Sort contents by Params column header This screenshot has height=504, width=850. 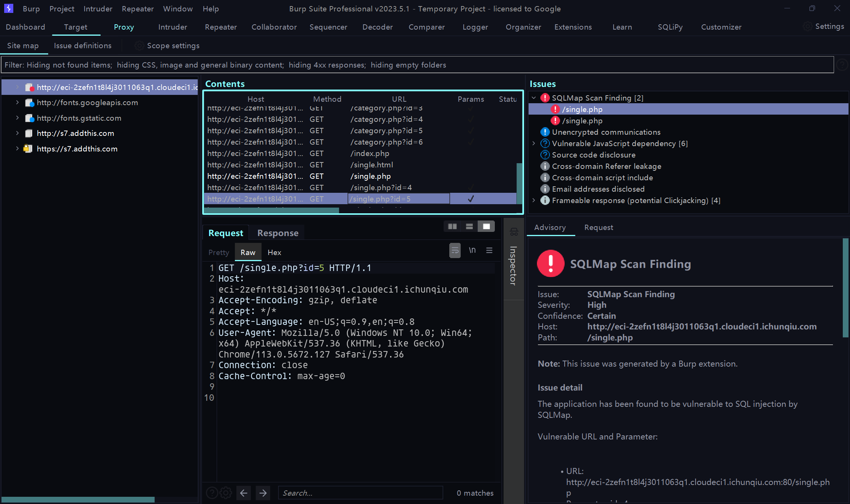(x=471, y=99)
